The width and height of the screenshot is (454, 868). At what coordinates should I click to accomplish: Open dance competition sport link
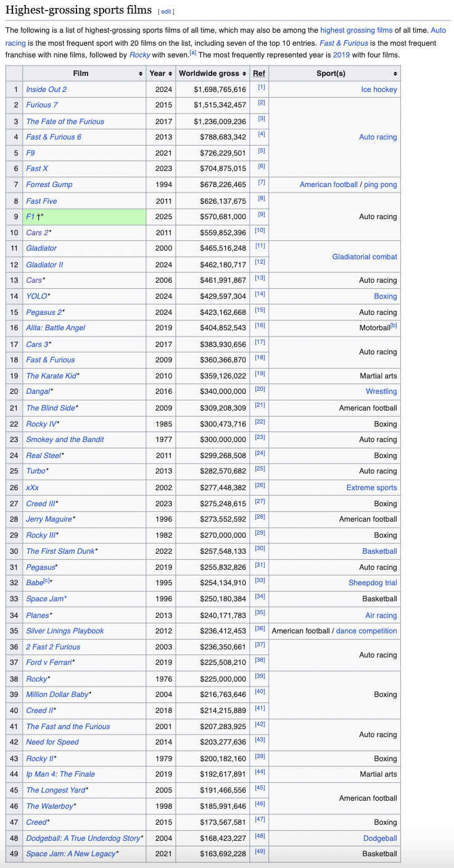pyautogui.click(x=366, y=631)
